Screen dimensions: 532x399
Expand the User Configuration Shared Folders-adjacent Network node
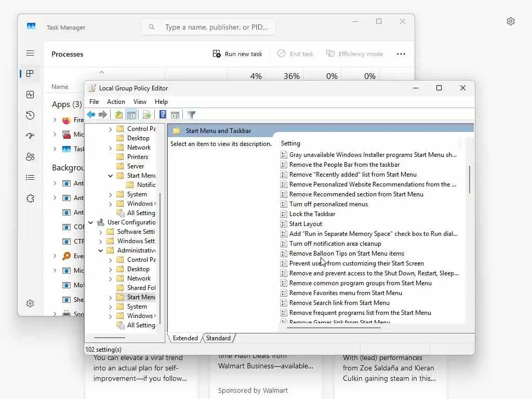tap(110, 279)
